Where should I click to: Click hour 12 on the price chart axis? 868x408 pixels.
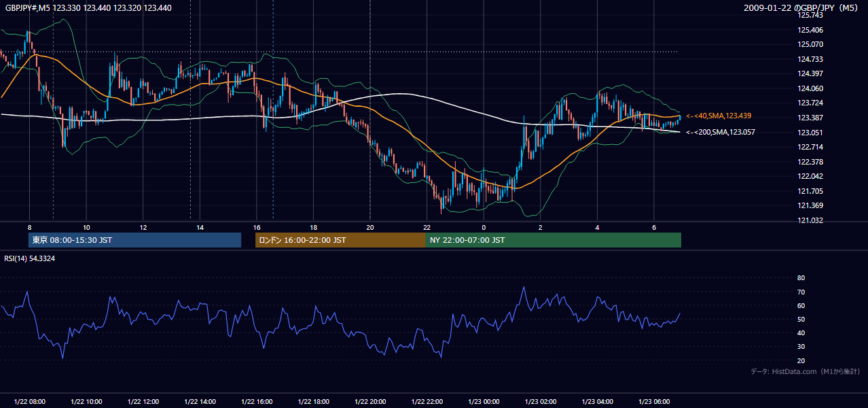143,227
